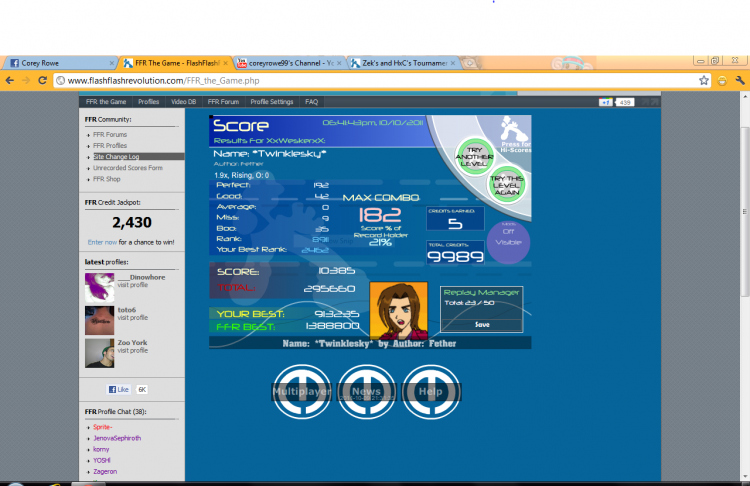Open the Chrome wrench menu
The width and height of the screenshot is (750, 486).
740,80
